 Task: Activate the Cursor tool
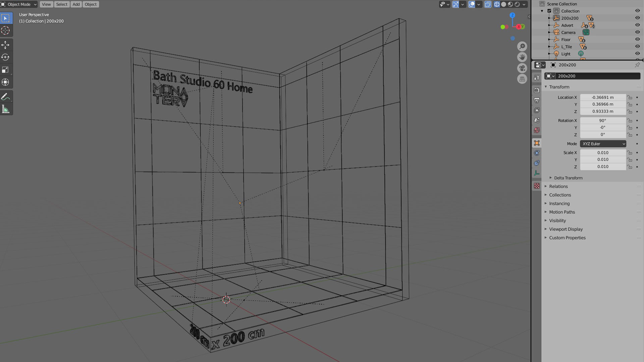point(6,31)
